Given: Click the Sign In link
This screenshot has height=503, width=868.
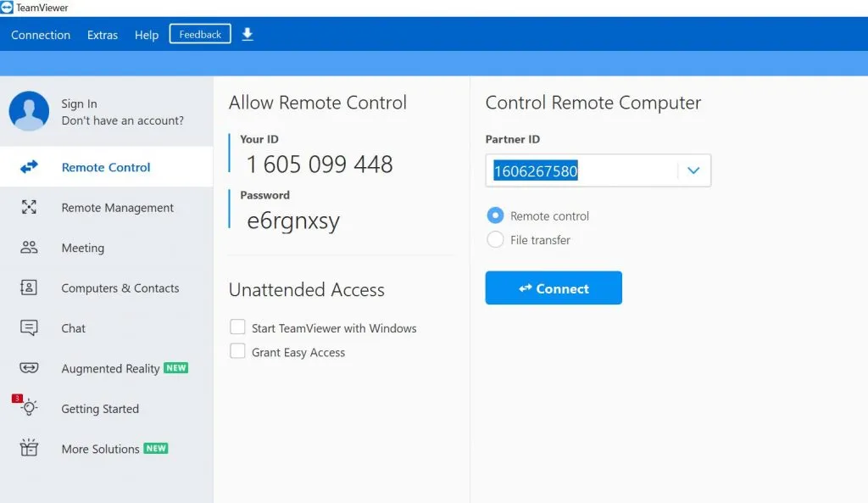Looking at the screenshot, I should tap(79, 103).
